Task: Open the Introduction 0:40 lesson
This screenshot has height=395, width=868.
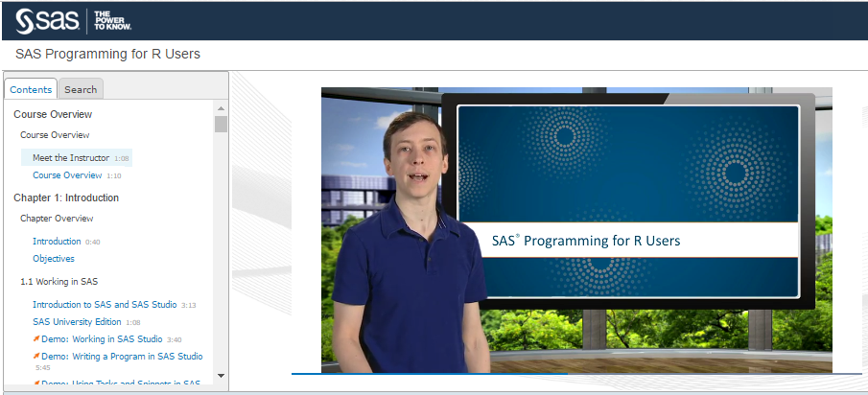Action: (57, 242)
